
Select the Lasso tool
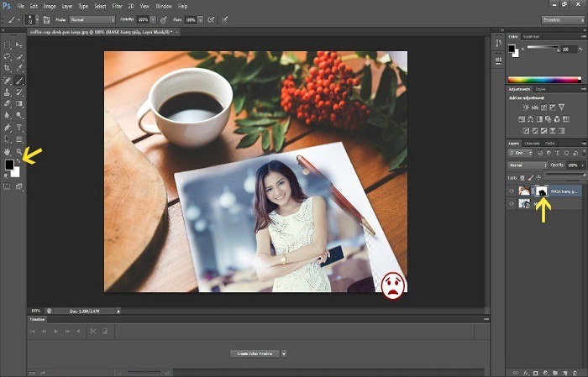[x=8, y=56]
